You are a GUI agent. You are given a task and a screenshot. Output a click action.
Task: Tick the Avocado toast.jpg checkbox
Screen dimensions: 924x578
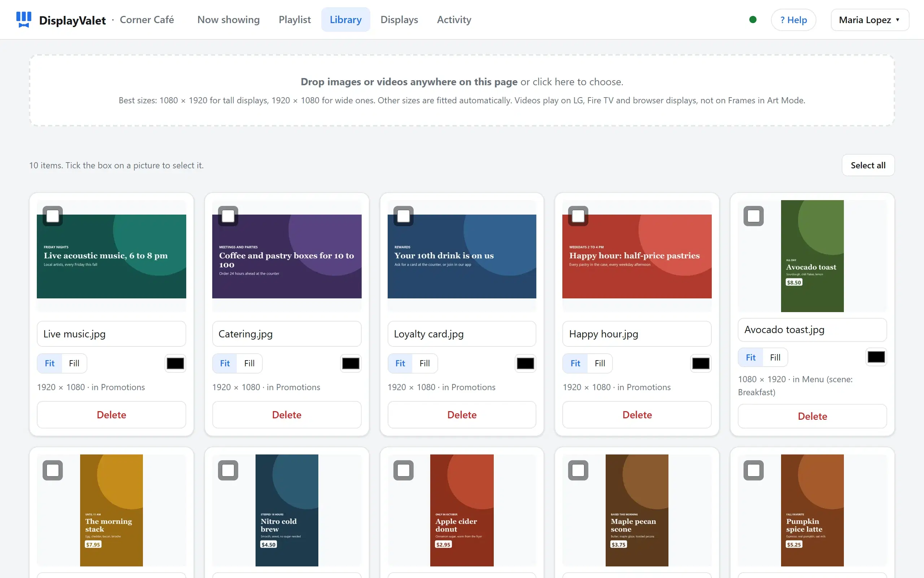click(x=753, y=216)
